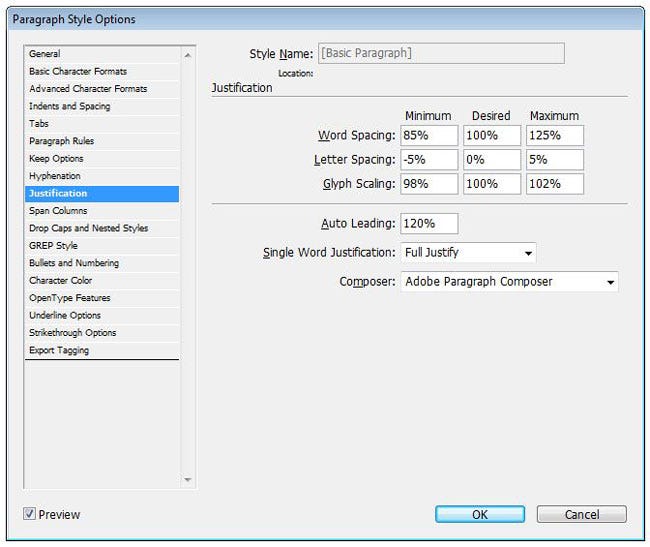Select General in the category list
This screenshot has height=547, width=650.
[102, 54]
